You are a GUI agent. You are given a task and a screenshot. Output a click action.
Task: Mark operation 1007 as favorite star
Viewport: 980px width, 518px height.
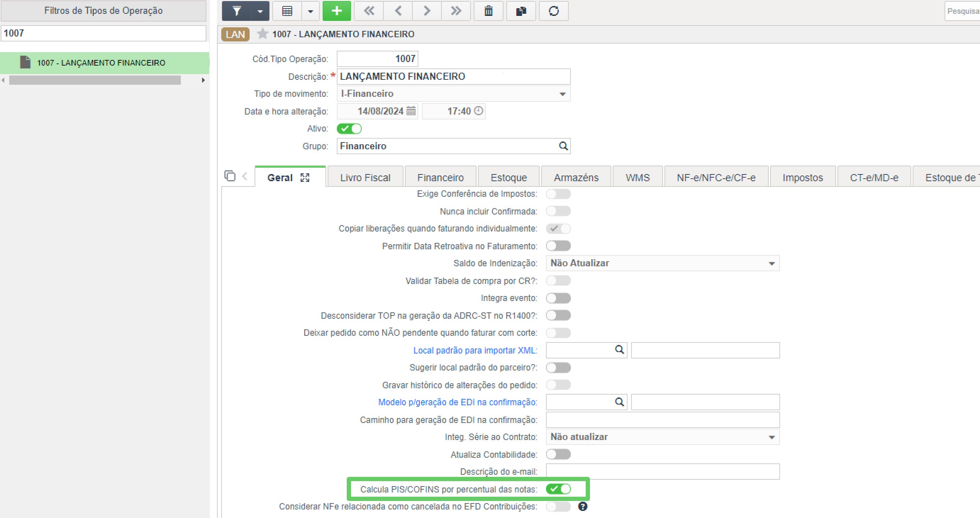pos(262,34)
